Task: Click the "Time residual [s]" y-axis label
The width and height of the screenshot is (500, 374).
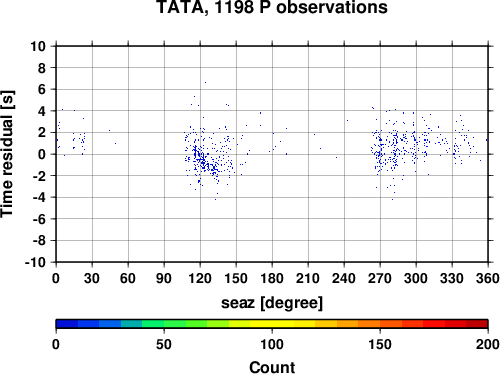Action: [x=7, y=154]
